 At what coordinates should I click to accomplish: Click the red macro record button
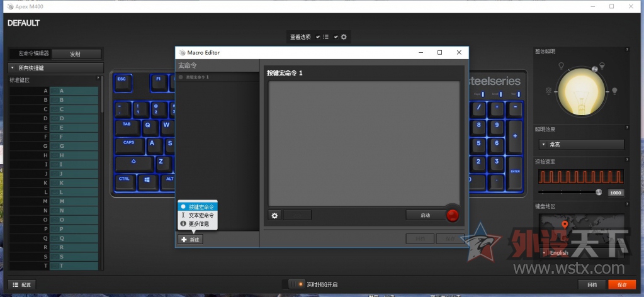point(453,215)
